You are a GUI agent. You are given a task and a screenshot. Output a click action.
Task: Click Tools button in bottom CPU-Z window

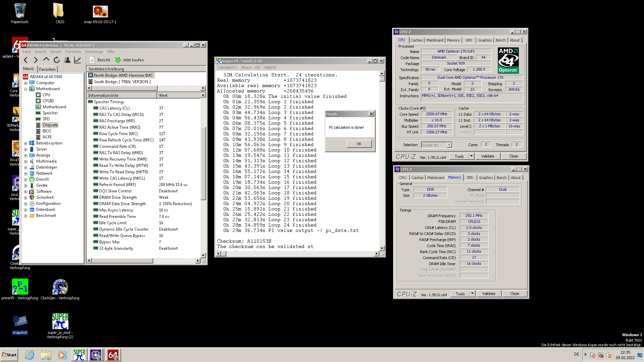click(460, 294)
